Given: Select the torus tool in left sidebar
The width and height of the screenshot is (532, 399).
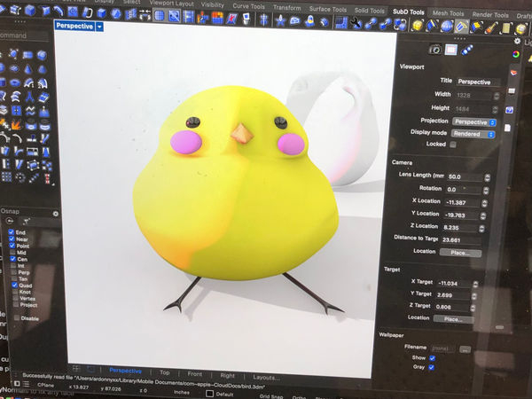Looking at the screenshot, I should (15, 82).
